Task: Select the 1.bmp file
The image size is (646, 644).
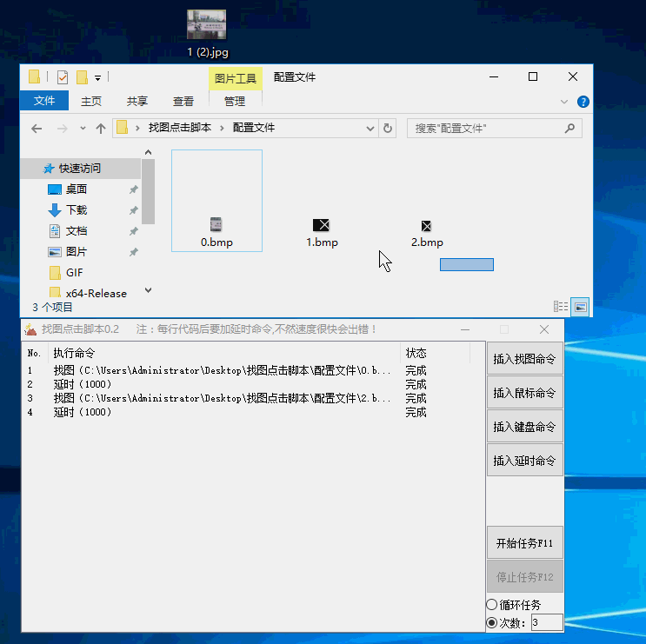Action: click(322, 233)
